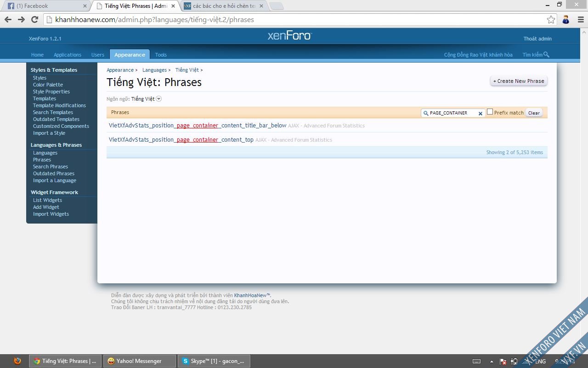Open the Ngôn ngữ Tiếng Việt dropdown arrow
The width and height of the screenshot is (588, 368).
click(159, 99)
